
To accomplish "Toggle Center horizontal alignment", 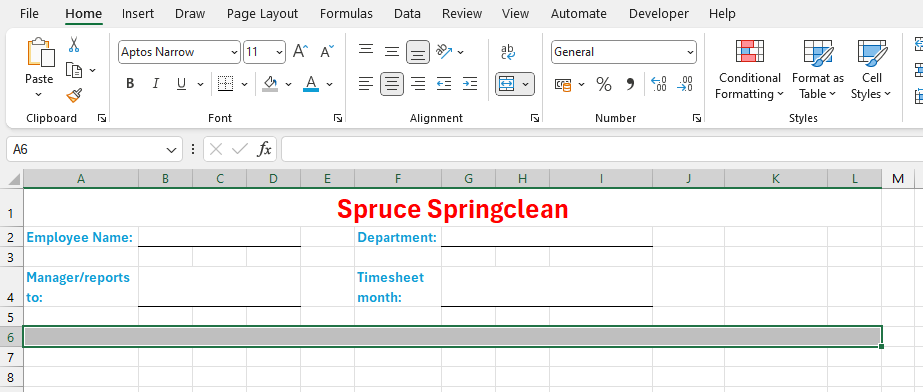I will [x=392, y=84].
